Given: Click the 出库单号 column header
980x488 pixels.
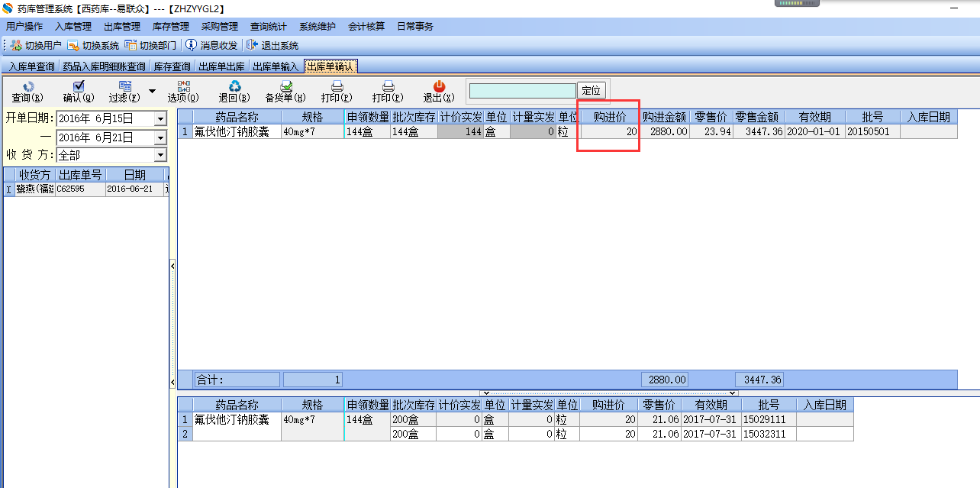Looking at the screenshot, I should (x=80, y=175).
